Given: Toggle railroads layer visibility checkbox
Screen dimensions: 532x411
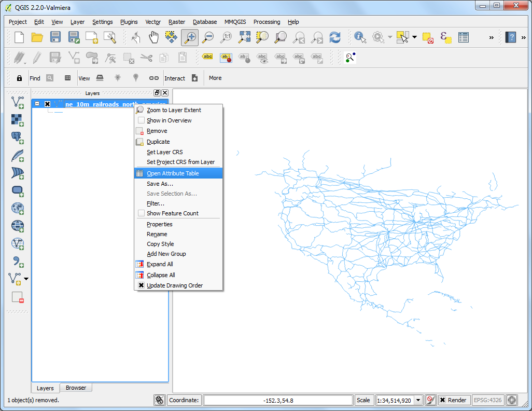Looking at the screenshot, I should point(48,104).
